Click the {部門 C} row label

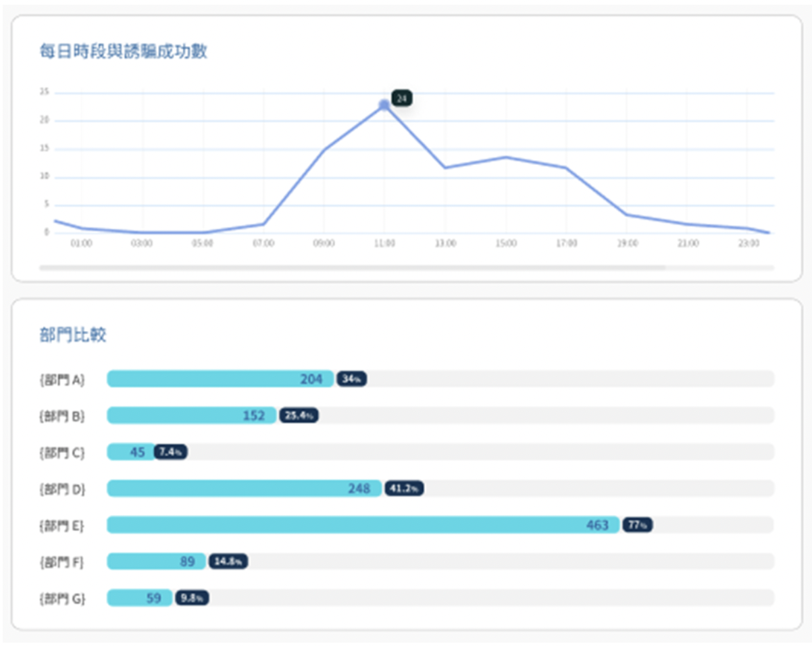pos(62,452)
